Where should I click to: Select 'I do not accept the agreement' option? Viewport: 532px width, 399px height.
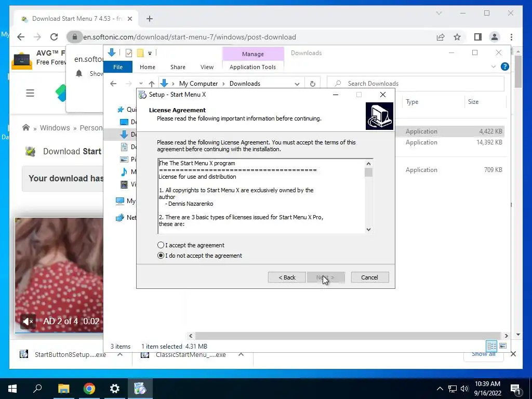161,256
